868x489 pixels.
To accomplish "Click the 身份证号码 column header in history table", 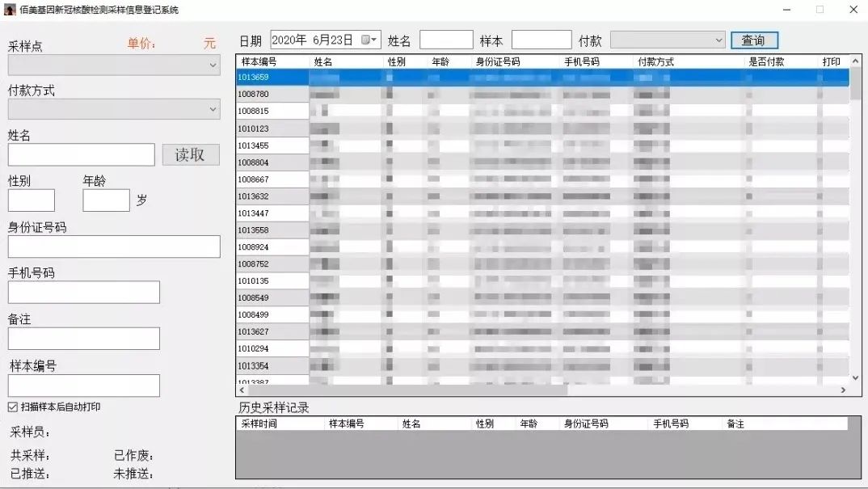I will click(x=586, y=424).
